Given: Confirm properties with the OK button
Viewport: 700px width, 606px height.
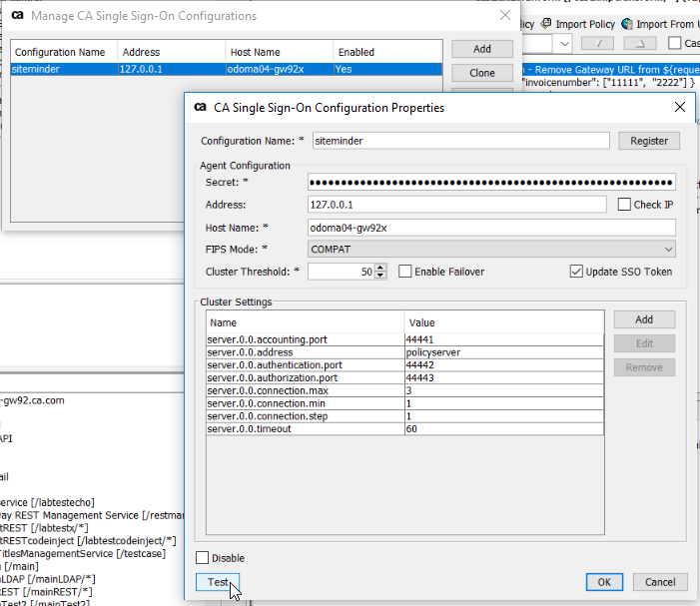Looking at the screenshot, I should (604, 582).
